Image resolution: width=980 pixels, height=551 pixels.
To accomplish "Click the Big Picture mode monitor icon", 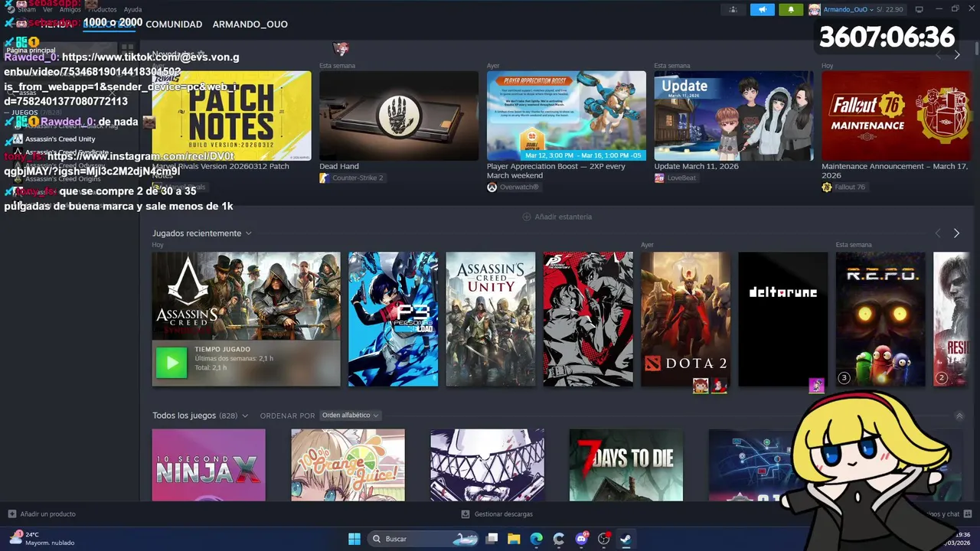I will coord(919,9).
